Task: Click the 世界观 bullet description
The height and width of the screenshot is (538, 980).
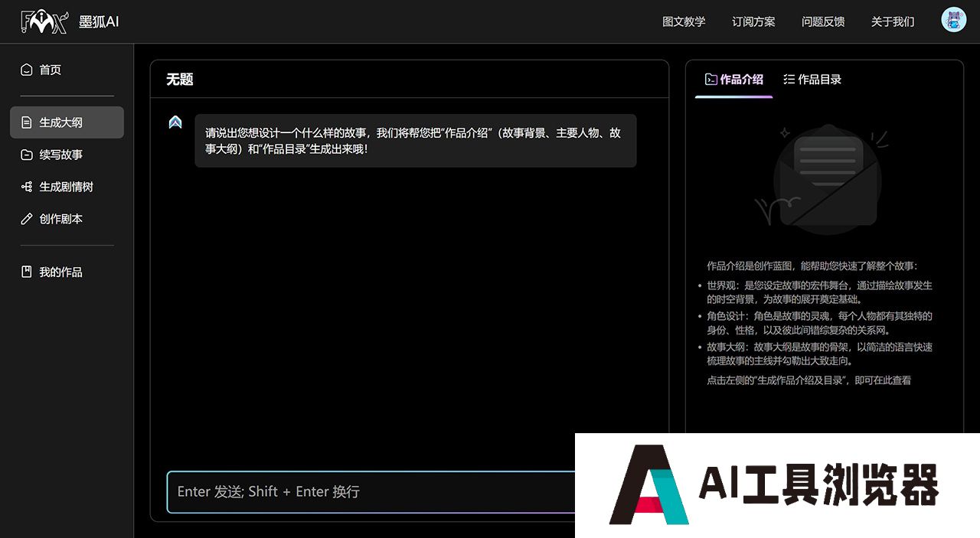Action: pyautogui.click(x=819, y=292)
